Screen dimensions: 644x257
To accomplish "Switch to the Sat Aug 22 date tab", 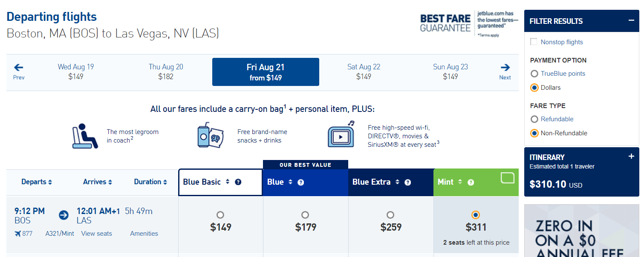I will (364, 71).
